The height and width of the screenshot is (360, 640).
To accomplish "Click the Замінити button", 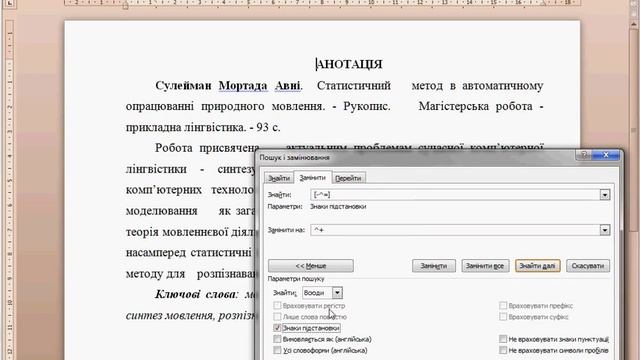I will pyautogui.click(x=433, y=266).
